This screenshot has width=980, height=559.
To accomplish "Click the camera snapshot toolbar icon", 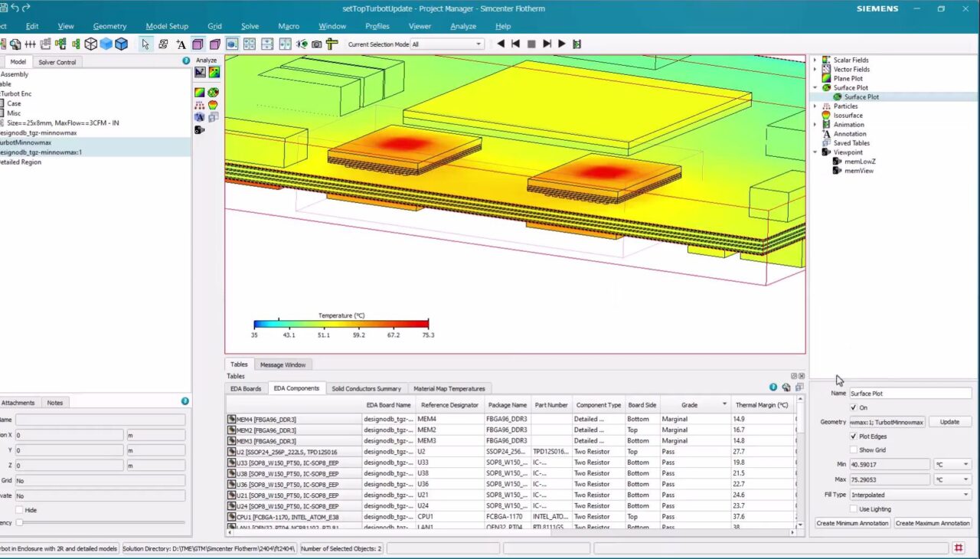I will 317,44.
